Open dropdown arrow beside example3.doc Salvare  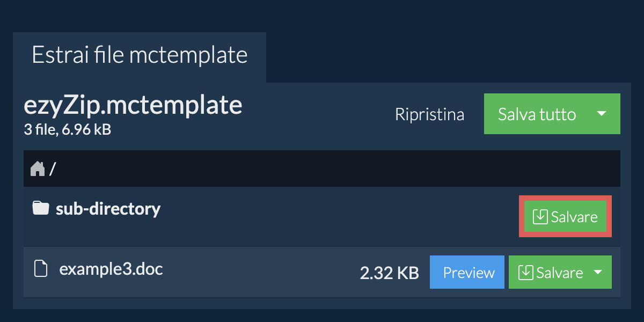coord(598,273)
